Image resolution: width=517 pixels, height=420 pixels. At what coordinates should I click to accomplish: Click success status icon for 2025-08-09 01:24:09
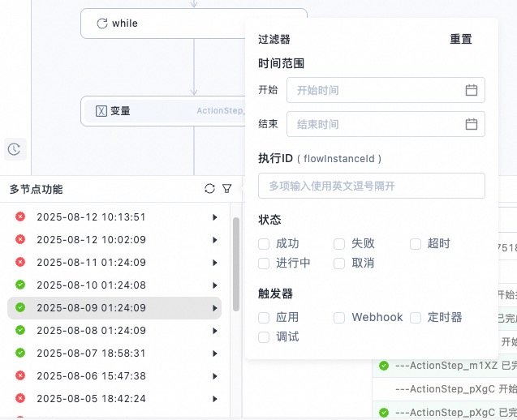tap(20, 307)
